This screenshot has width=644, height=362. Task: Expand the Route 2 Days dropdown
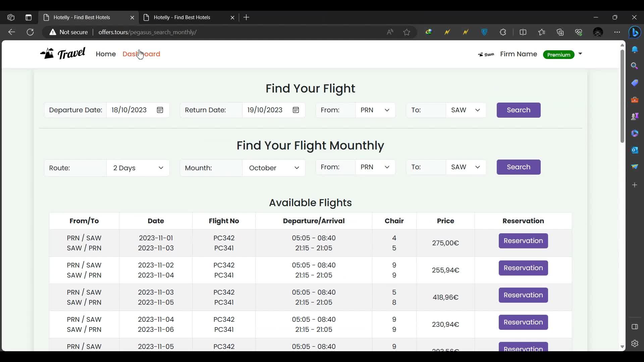point(138,168)
